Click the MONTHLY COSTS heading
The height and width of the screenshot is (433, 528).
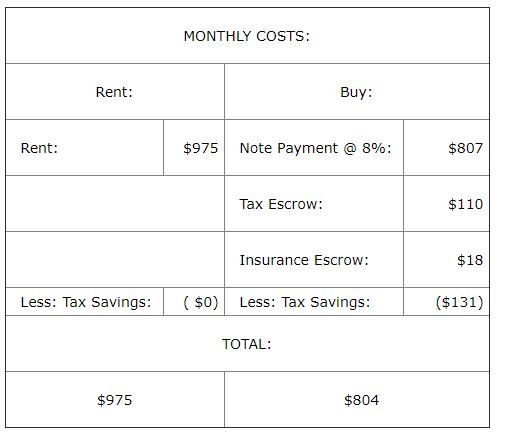tap(246, 36)
